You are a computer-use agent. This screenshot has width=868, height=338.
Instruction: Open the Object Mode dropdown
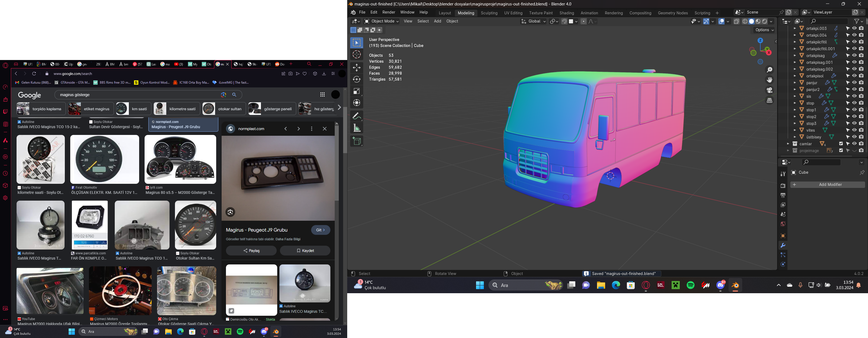click(x=381, y=21)
